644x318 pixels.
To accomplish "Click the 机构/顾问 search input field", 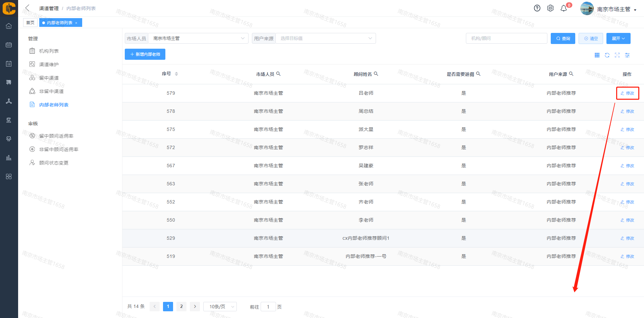I will click(x=506, y=38).
